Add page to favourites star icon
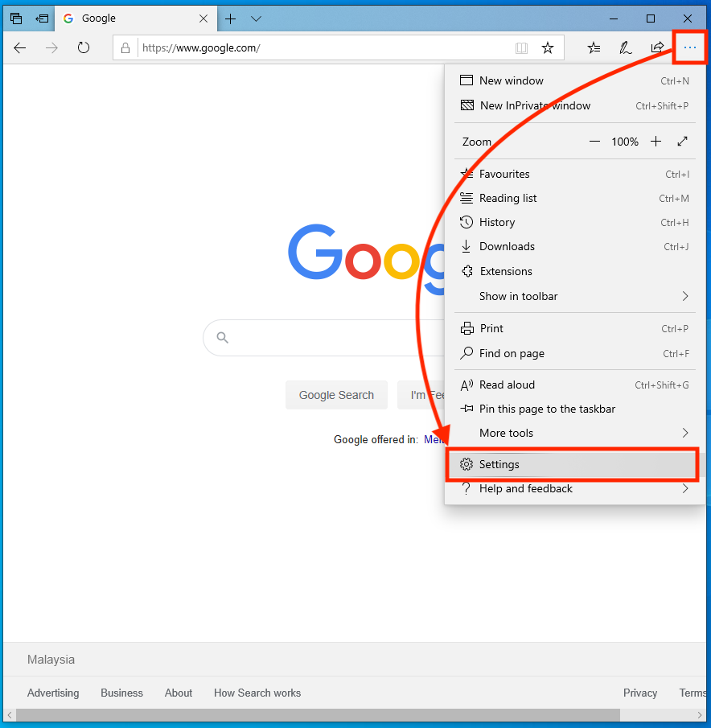The height and width of the screenshot is (728, 711). tap(548, 48)
